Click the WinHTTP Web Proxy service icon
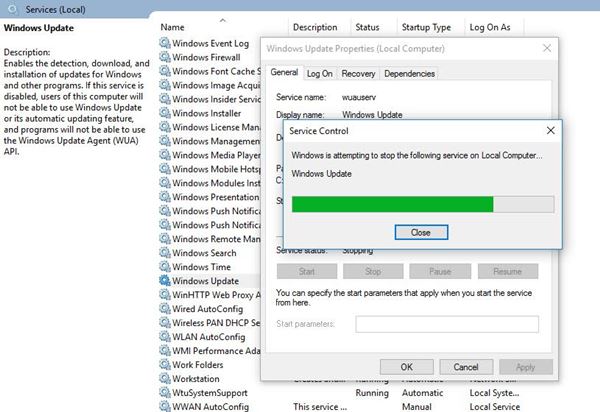The height and width of the screenshot is (412, 600). pos(165,295)
